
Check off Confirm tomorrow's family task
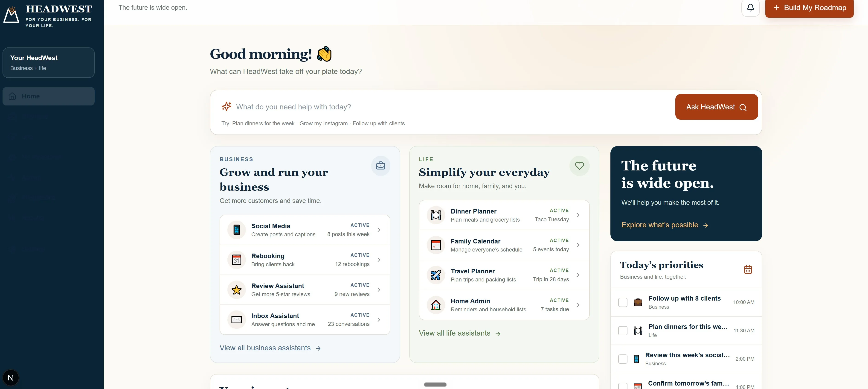pos(623,386)
